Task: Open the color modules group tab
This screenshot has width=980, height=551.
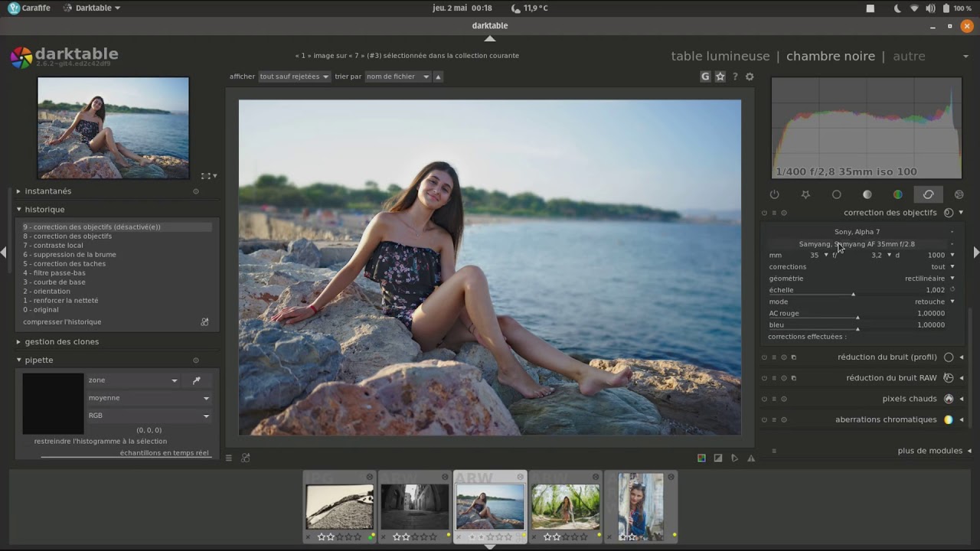Action: pyautogui.click(x=897, y=194)
